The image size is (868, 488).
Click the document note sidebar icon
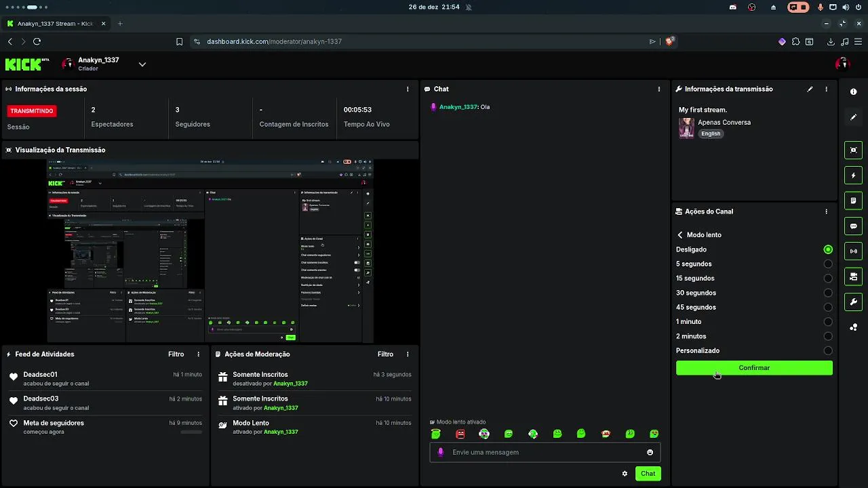coord(853,201)
